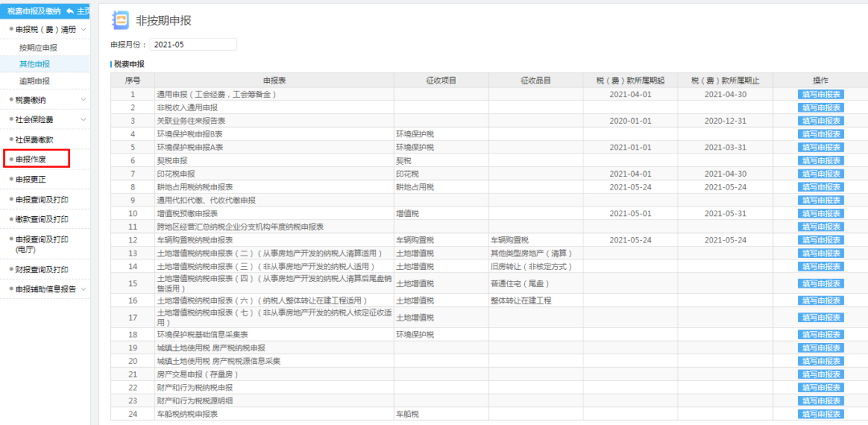Click 填写申报表 for 土地增值税纳税申报表(七)
868x425 pixels.
pos(821,317)
